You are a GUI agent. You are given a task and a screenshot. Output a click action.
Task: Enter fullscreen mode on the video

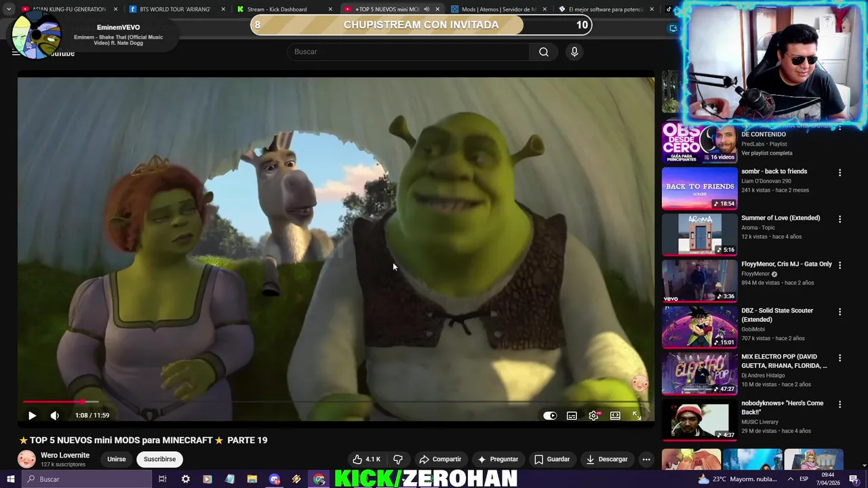pos(637,415)
